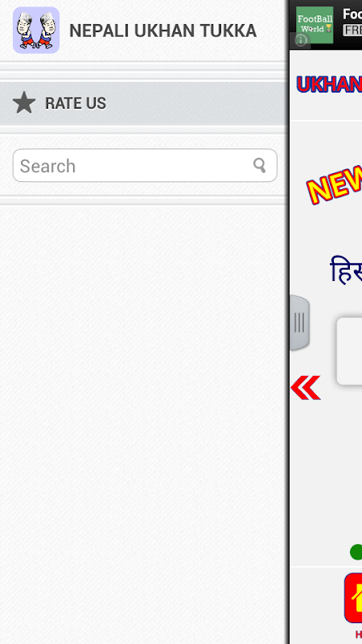The image size is (362, 644).
Task: Click the star icon beside Rate Us
Action: point(24,103)
